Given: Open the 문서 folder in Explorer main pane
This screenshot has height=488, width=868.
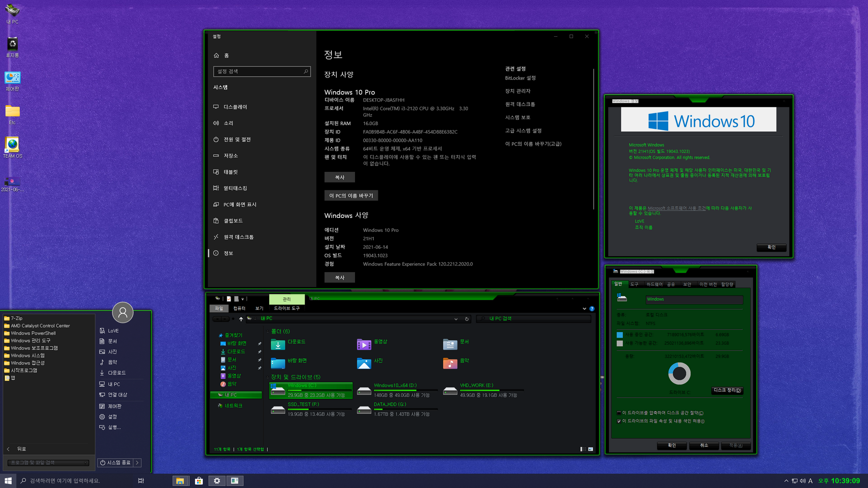Looking at the screenshot, I should tap(456, 344).
